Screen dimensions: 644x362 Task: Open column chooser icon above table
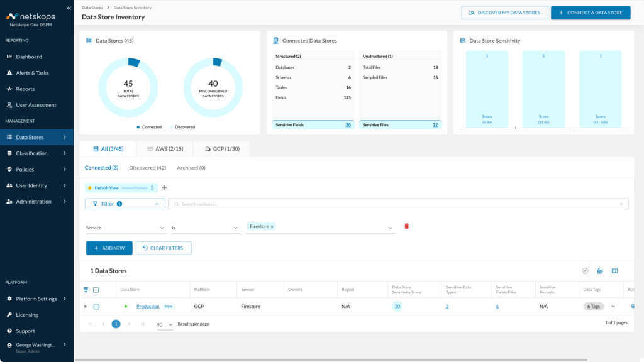point(615,271)
